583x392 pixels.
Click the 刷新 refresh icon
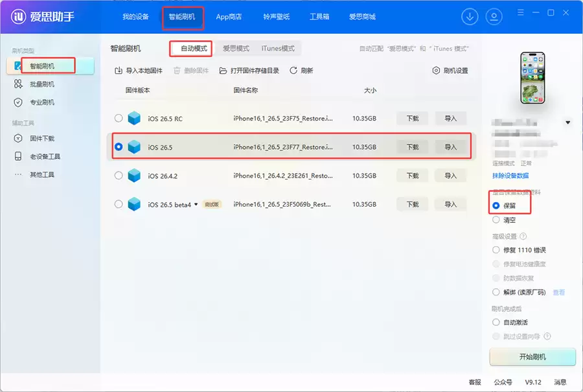click(293, 70)
